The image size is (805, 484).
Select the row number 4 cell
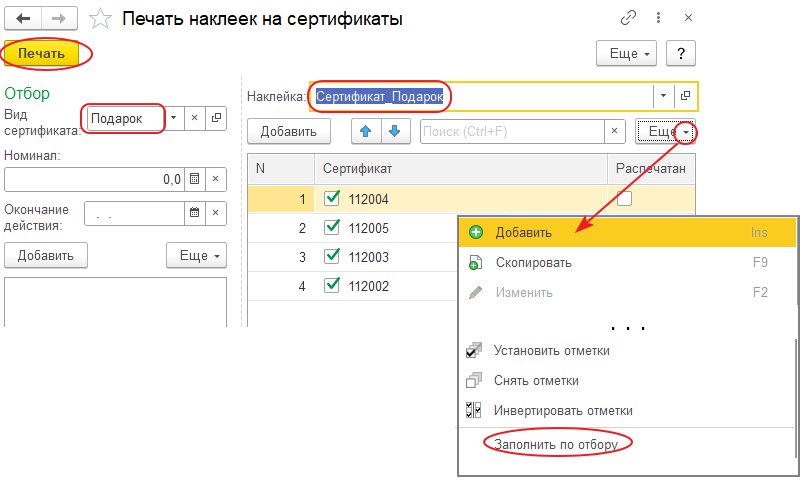(x=281, y=286)
